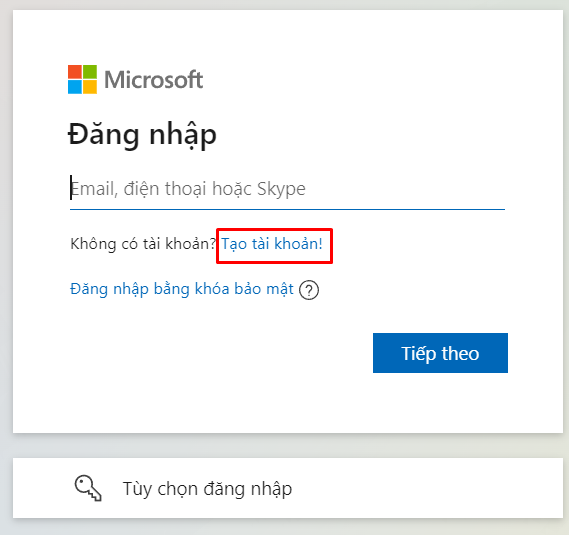Image resolution: width=569 pixels, height=535 pixels.
Task: Click the blue underline of the email field
Action: [287, 209]
